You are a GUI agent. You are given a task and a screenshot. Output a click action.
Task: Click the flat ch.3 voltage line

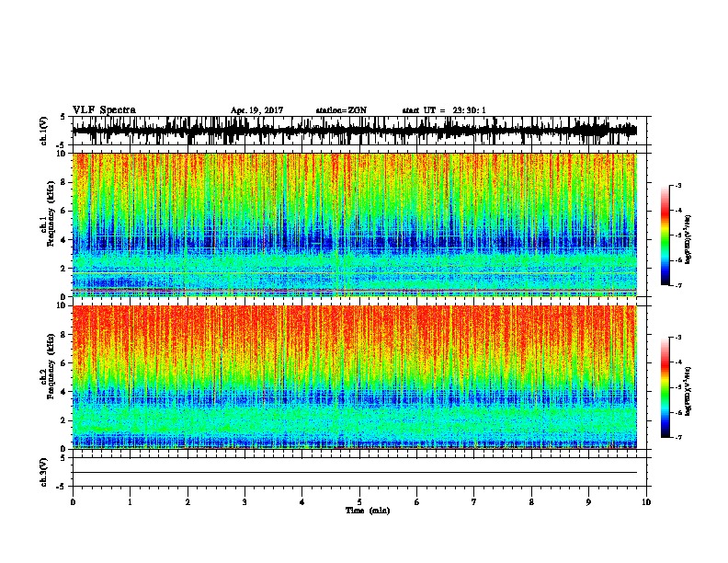[355, 473]
